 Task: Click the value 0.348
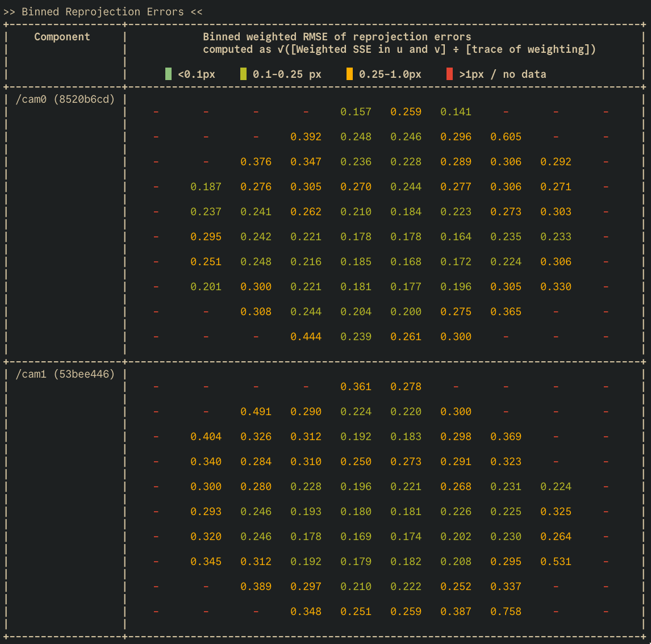(306, 612)
